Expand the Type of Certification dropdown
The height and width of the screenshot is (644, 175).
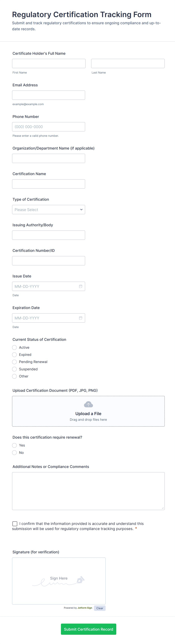click(x=49, y=210)
